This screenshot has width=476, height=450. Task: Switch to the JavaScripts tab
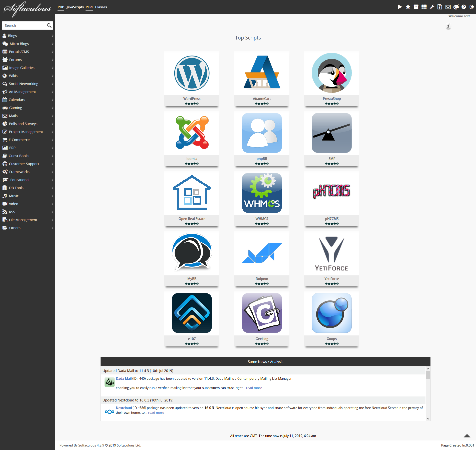[75, 7]
